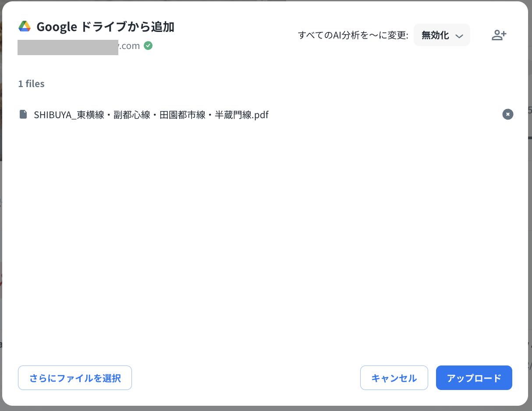This screenshot has height=411, width=532.
Task: Open the add-person share icon
Action: click(499, 35)
